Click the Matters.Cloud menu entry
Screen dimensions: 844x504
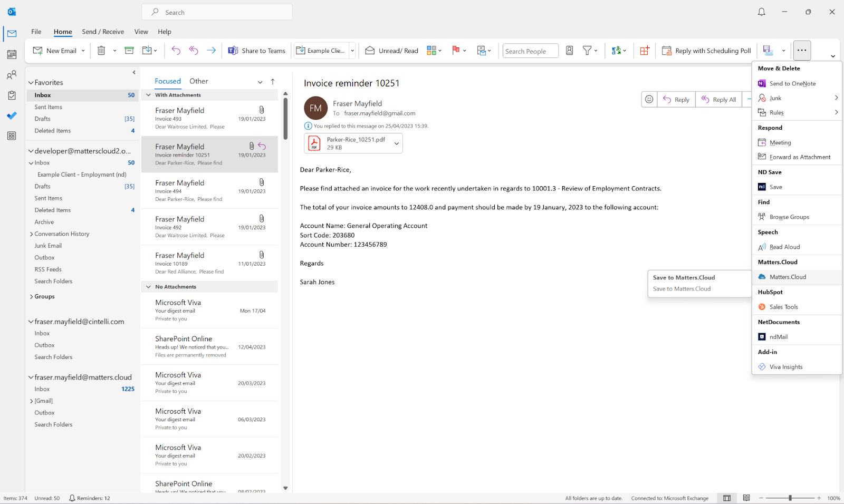coord(797,277)
